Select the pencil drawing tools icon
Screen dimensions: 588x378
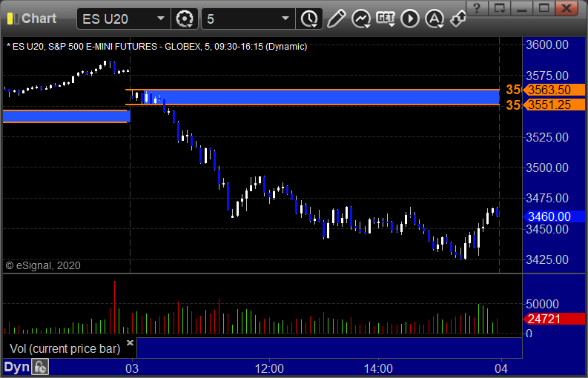(x=336, y=19)
